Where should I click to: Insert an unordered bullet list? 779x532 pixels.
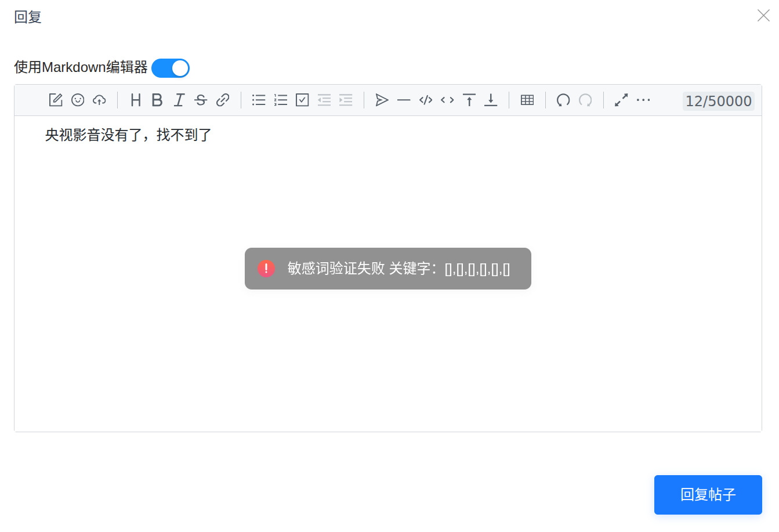(259, 100)
